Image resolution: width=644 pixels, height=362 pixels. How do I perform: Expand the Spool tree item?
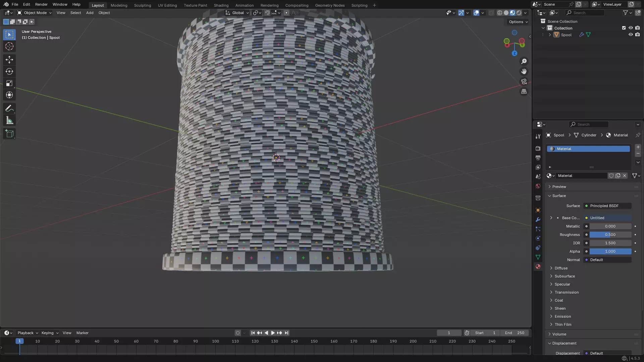[550, 35]
